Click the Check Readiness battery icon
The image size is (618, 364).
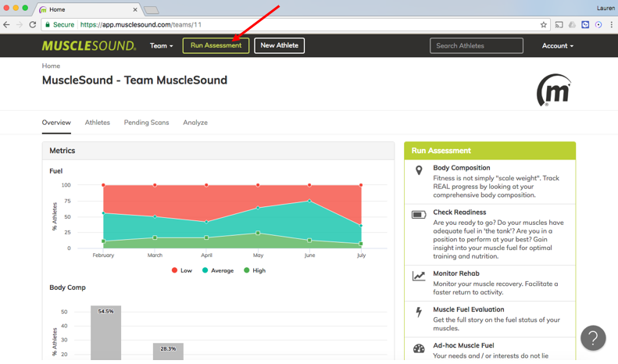[419, 215]
